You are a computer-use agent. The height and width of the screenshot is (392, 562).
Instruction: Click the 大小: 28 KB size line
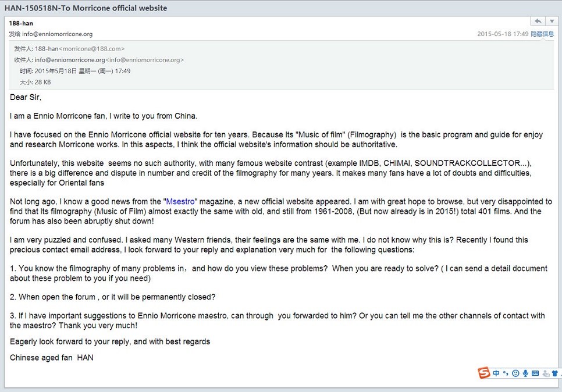pos(35,82)
